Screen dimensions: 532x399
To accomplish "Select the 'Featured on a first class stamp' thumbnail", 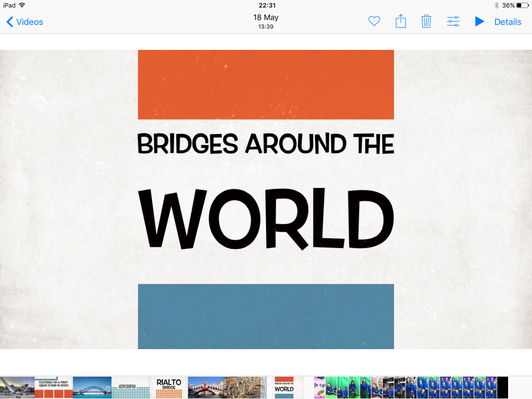I will [x=54, y=388].
